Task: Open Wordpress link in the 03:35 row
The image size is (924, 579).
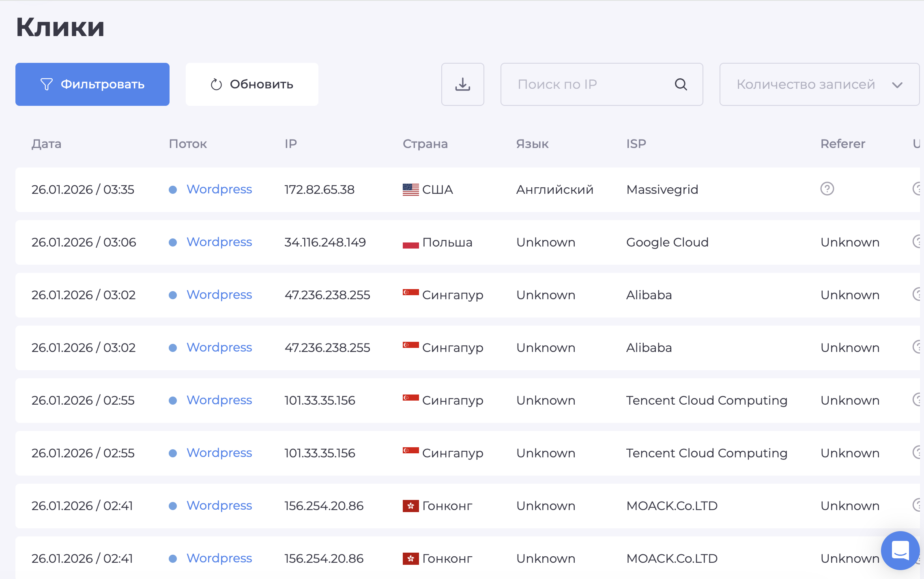Action: point(219,189)
